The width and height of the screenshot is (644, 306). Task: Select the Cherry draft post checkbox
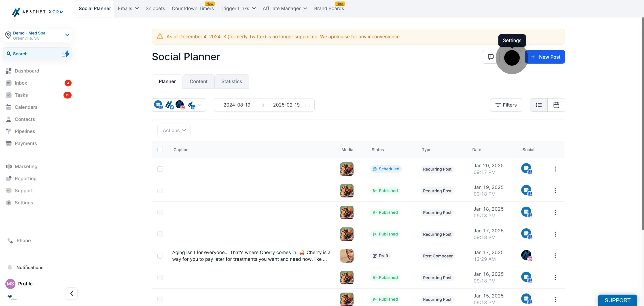click(x=160, y=256)
